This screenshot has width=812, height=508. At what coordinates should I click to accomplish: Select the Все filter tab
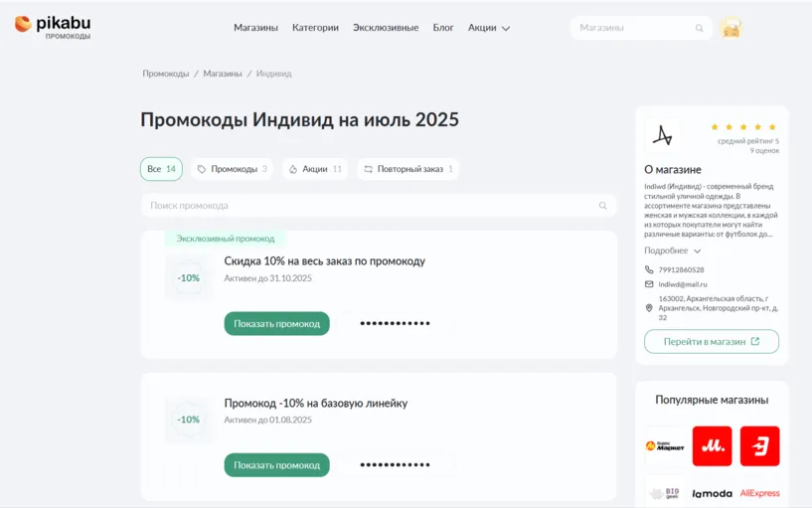[x=161, y=169]
